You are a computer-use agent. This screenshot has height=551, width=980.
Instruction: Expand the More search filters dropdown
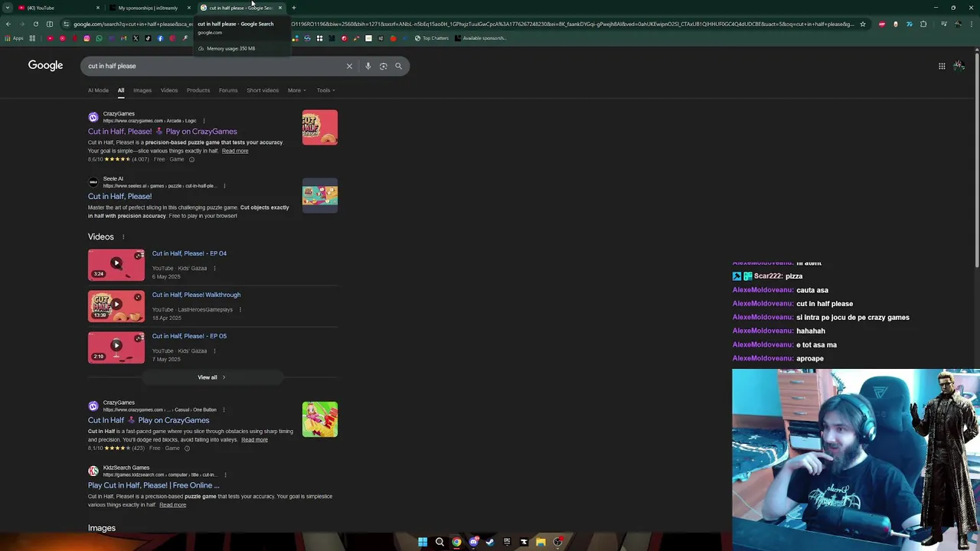[296, 90]
